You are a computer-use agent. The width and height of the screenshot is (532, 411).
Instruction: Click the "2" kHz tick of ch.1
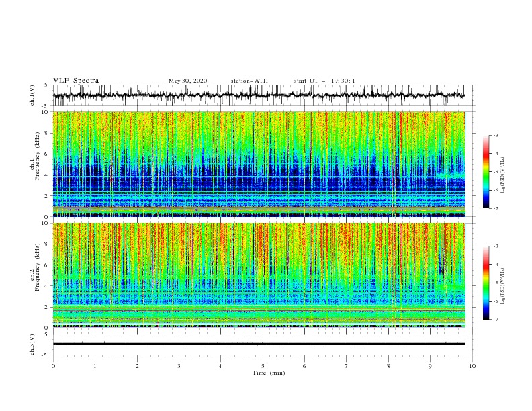[48, 195]
